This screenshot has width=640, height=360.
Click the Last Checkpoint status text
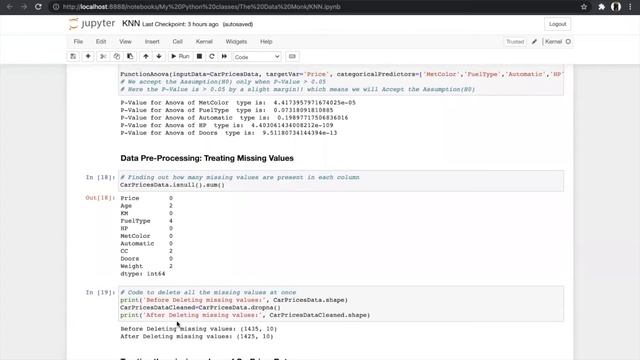(180, 24)
